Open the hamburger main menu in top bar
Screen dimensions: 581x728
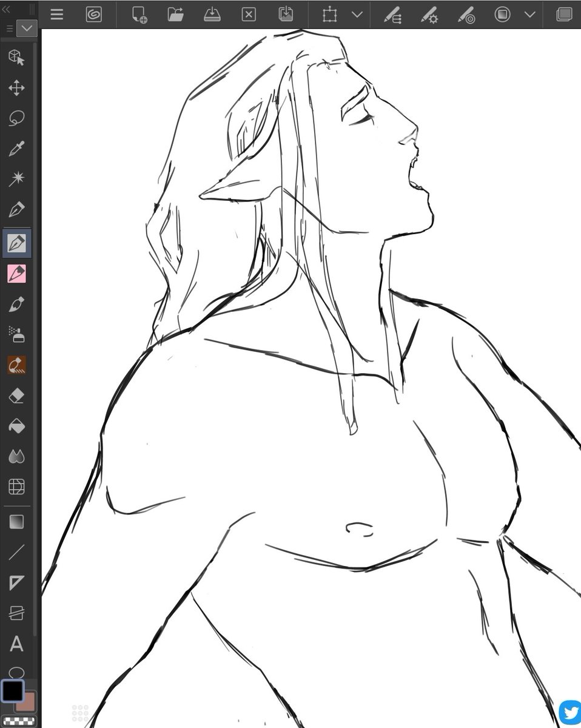coord(57,15)
